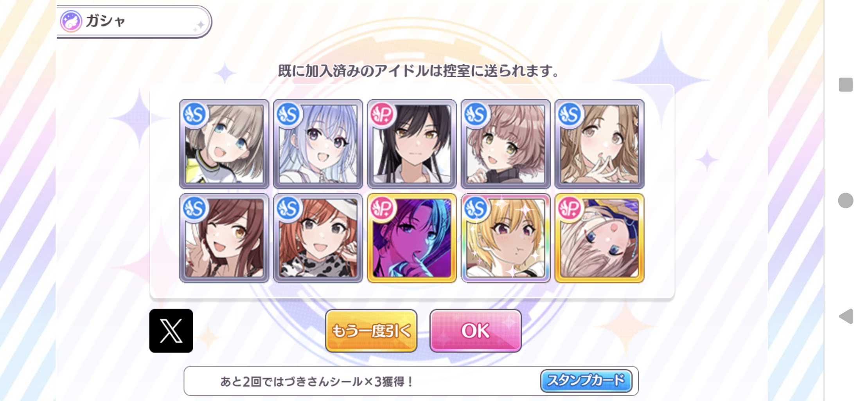
Task: Select the upside-down white-haired idol card
Action: click(x=600, y=238)
